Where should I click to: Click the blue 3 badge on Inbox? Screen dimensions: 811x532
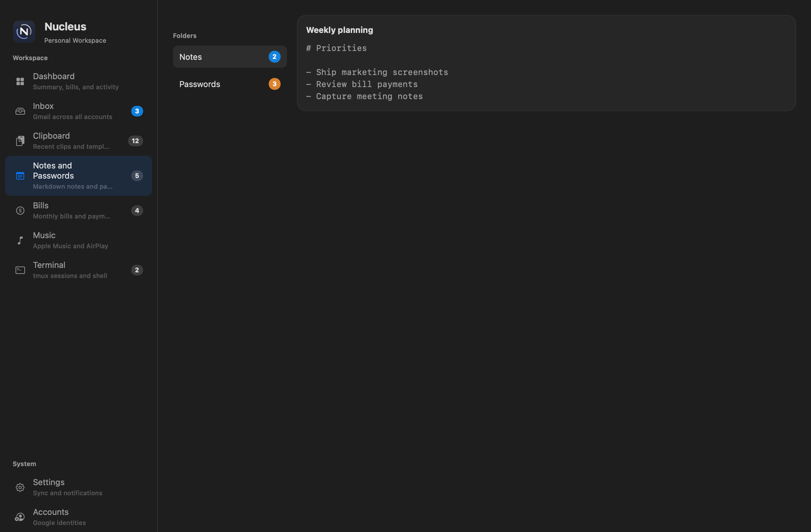[137, 111]
